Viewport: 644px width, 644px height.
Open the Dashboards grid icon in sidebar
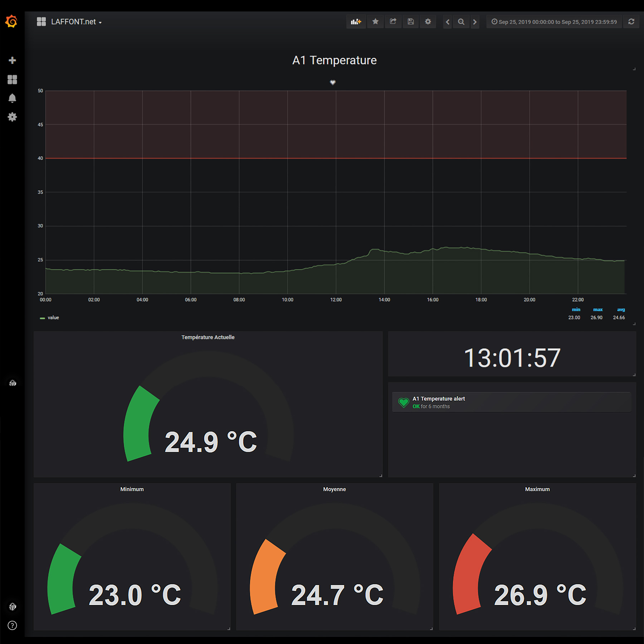[12, 79]
